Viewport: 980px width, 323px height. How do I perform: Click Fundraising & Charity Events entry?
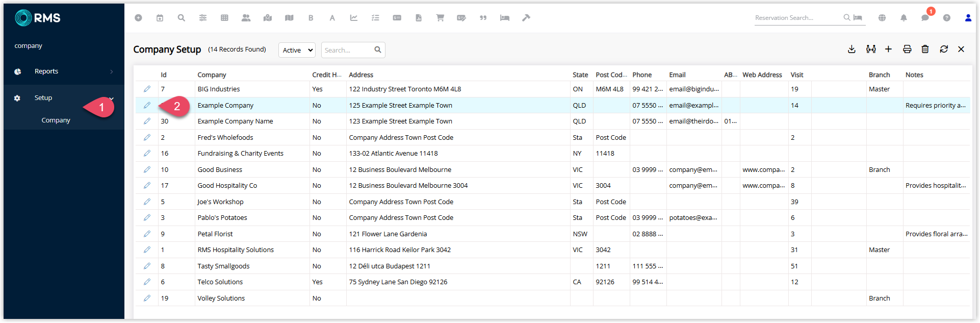241,154
